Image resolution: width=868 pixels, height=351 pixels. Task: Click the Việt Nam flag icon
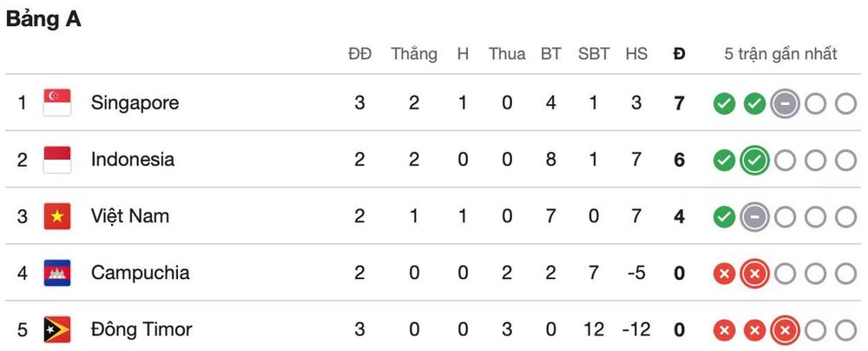coord(57,216)
